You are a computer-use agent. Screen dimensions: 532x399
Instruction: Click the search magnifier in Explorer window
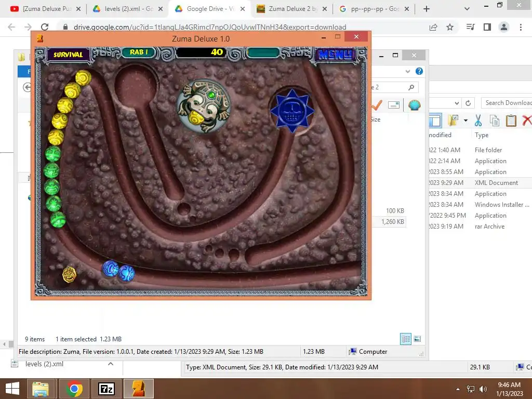[x=411, y=87]
